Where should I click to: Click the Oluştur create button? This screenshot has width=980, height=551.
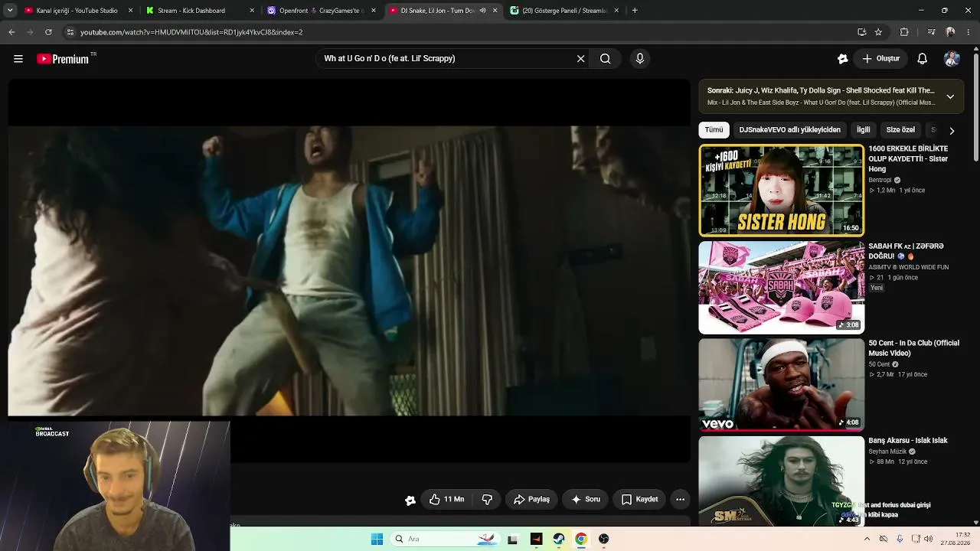[x=880, y=59]
